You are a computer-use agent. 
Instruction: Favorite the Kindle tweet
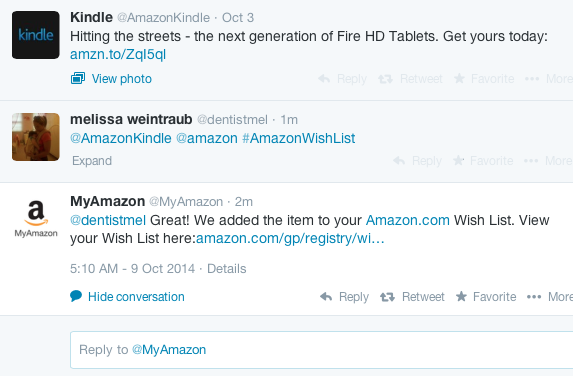[x=484, y=79]
